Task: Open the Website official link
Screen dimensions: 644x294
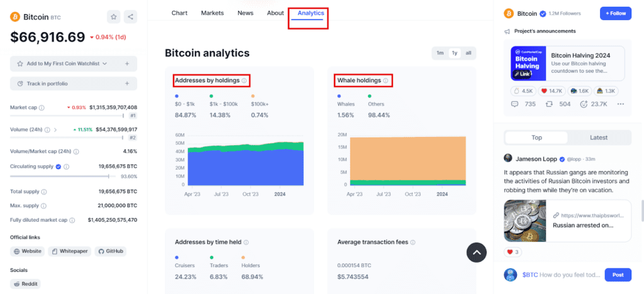Action: pyautogui.click(x=28, y=251)
